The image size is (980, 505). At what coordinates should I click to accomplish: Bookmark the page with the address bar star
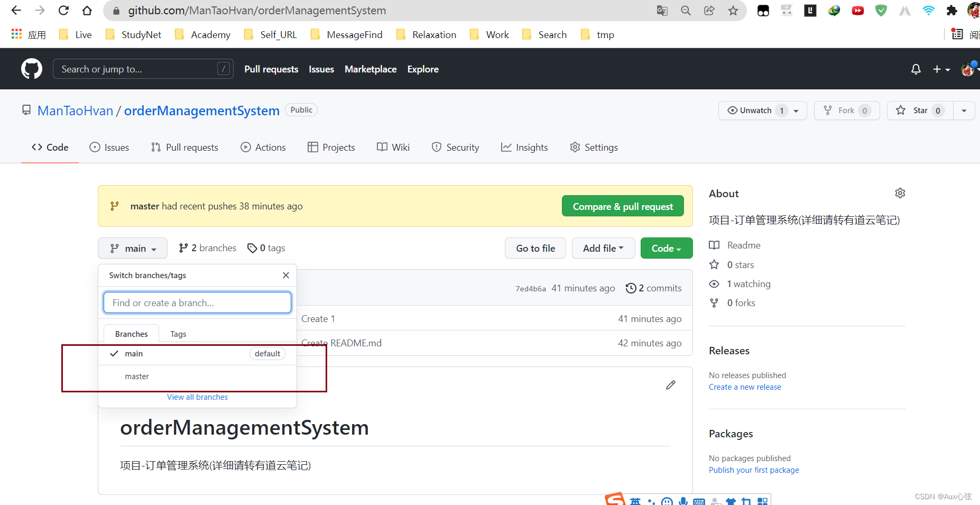(733, 11)
